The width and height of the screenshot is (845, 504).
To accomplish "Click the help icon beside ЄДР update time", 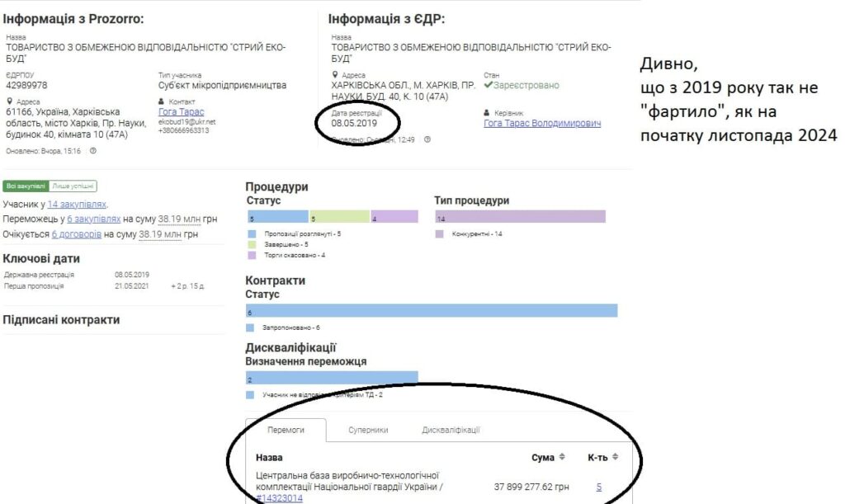I will 427,139.
